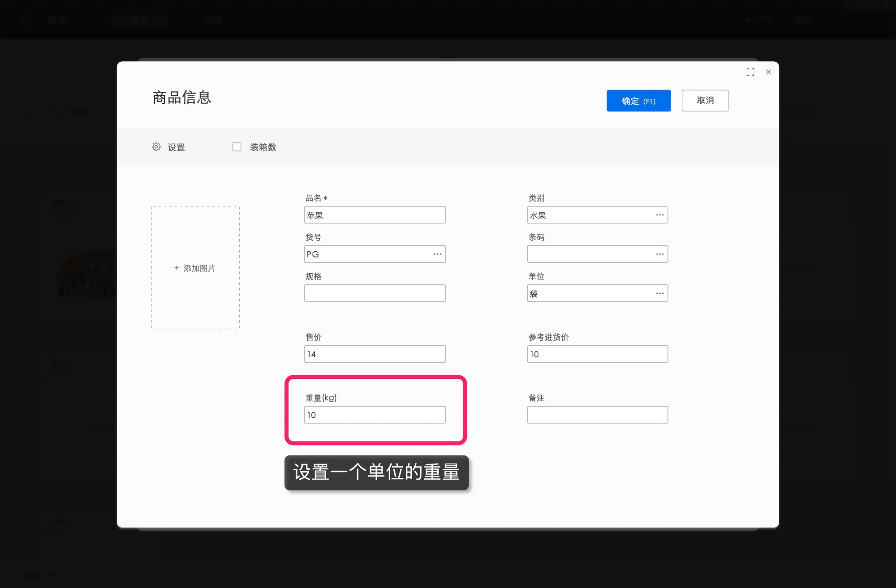This screenshot has height=588, width=896.
Task: Focus the empty 规格 field
Action: 375,293
